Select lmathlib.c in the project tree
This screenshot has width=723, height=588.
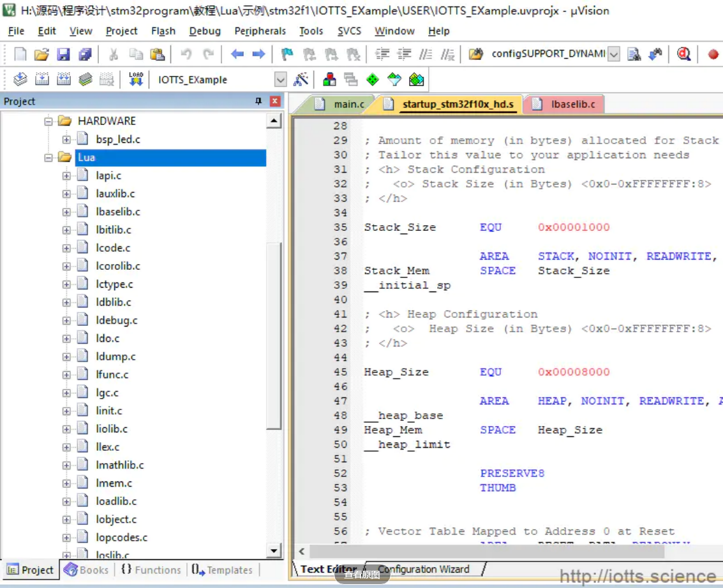pyautogui.click(x=120, y=465)
